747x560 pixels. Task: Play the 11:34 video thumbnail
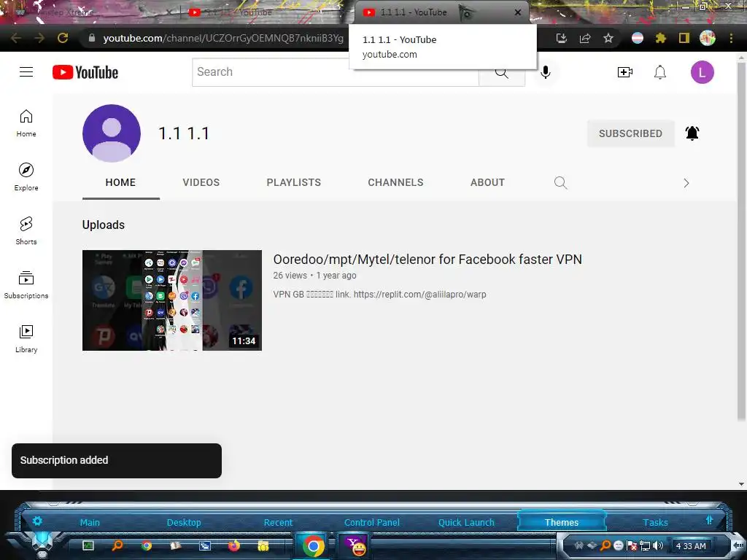[172, 300]
